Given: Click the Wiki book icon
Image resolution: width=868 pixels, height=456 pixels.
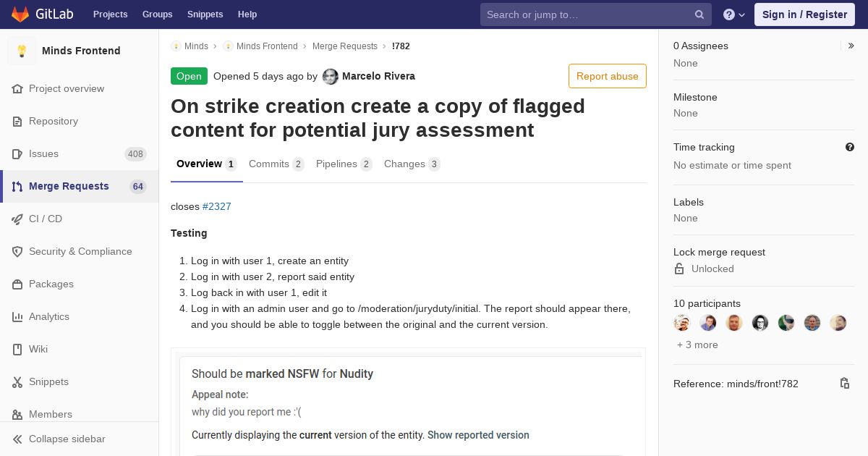Looking at the screenshot, I should tap(17, 350).
